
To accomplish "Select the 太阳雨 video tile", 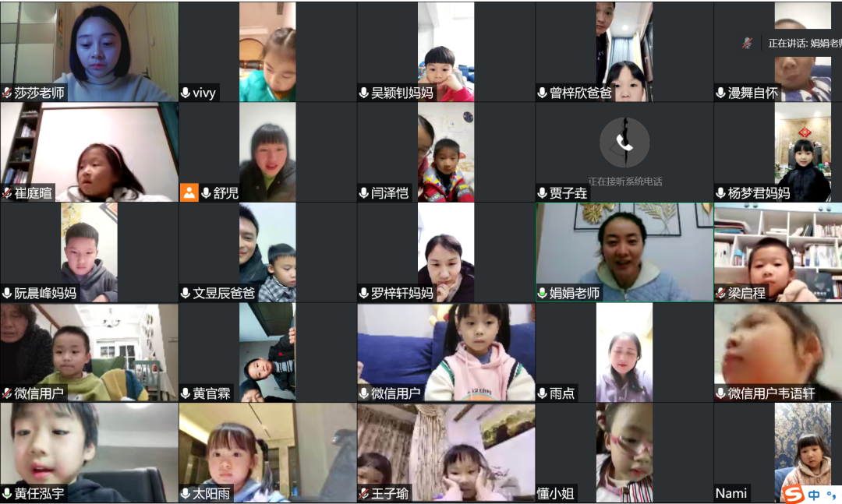I will [267, 453].
